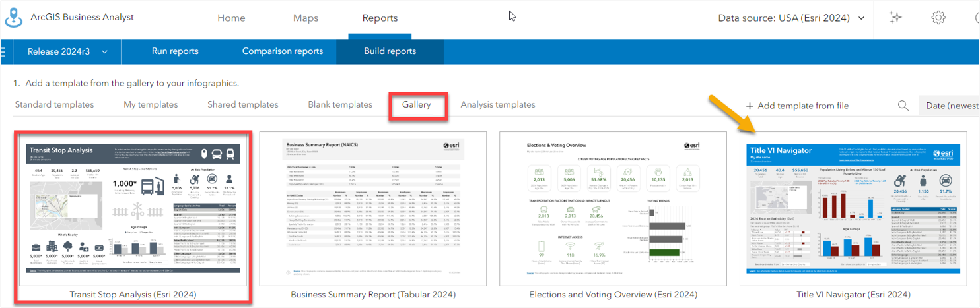Switch to the Home tab
This screenshot has width=980, height=308.
pos(231,18)
